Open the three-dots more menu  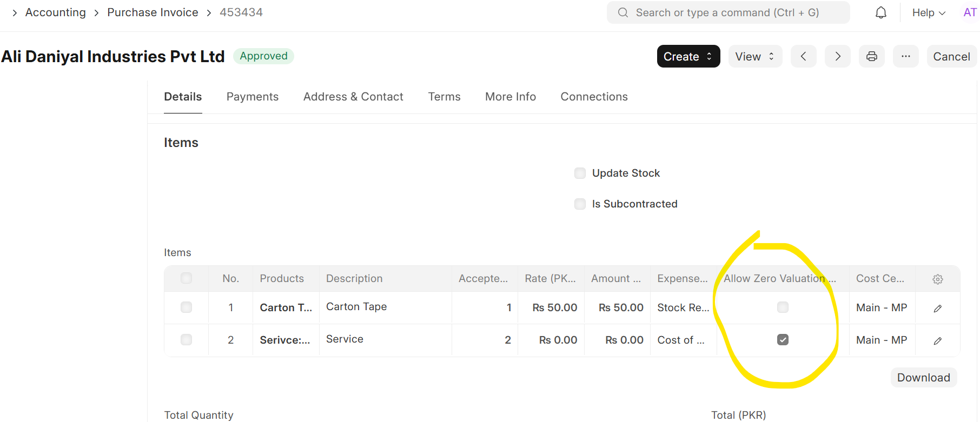[906, 56]
